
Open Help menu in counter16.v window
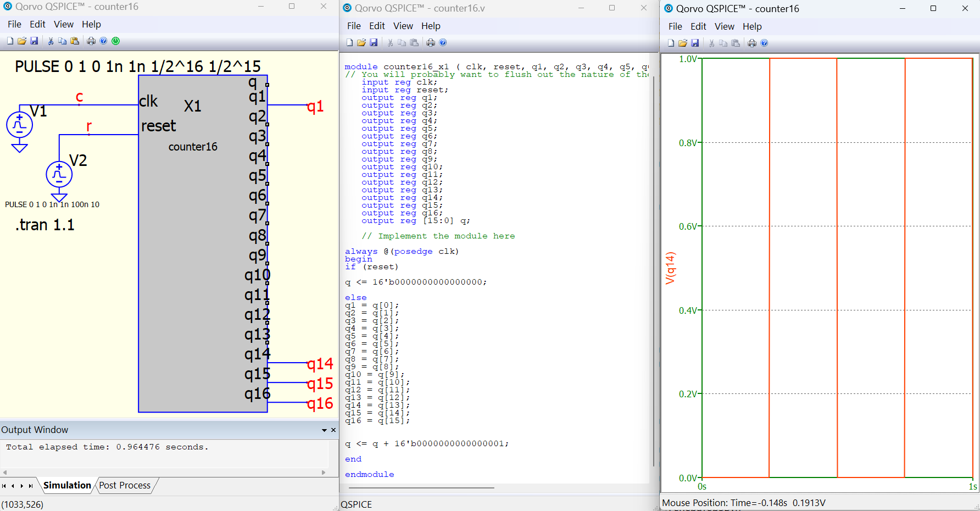click(431, 26)
